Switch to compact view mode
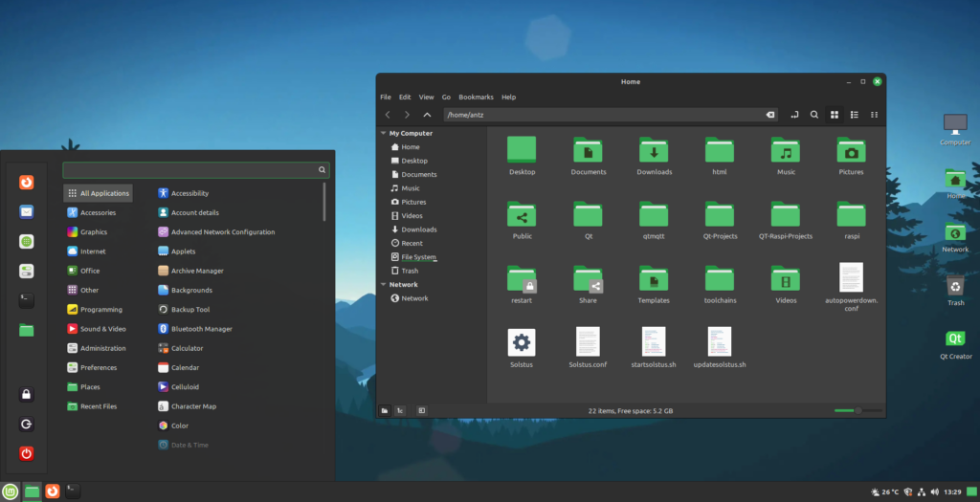980x502 pixels. coord(875,115)
